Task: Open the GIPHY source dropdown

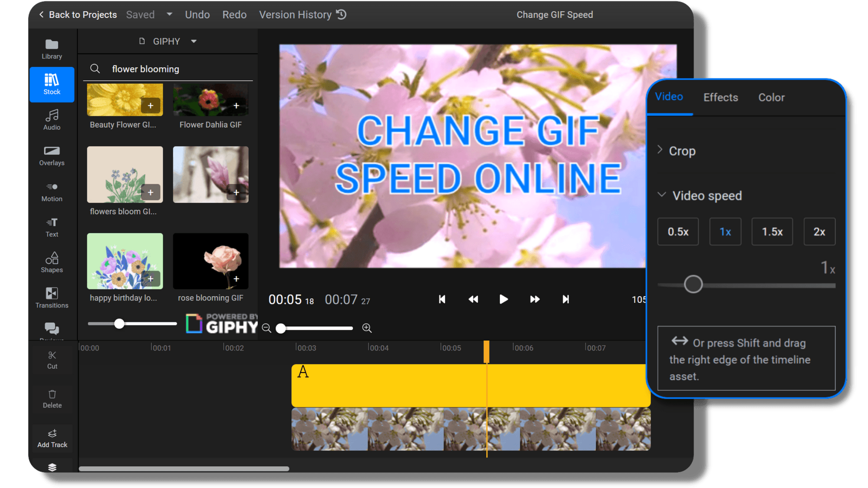Action: click(x=194, y=41)
